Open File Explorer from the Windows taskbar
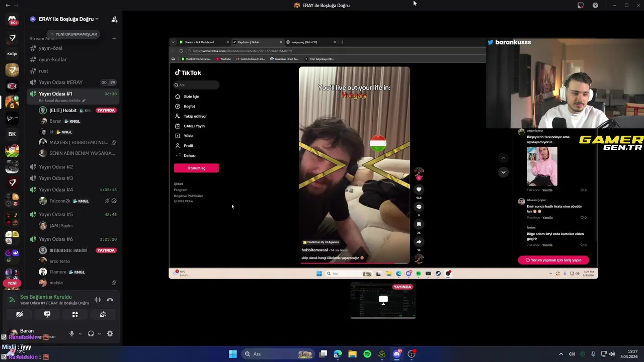Image resolution: width=644 pixels, height=362 pixels. [352, 354]
